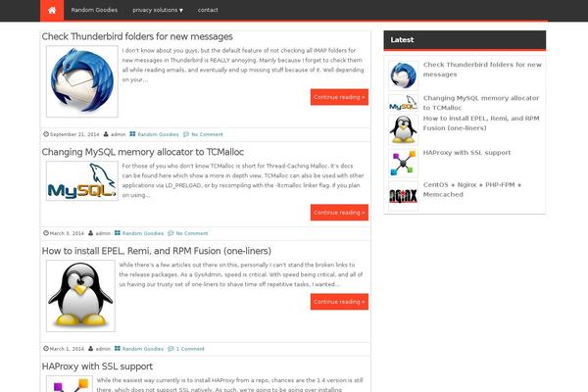Screen dimensions: 588x392
Task: Click the large Thunderbird logo thumbnail in the post list
Action: coord(82,81)
